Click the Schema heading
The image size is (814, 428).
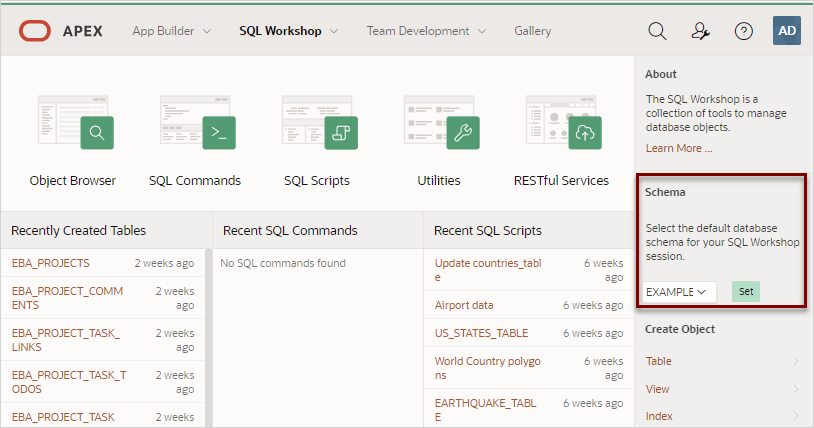665,192
